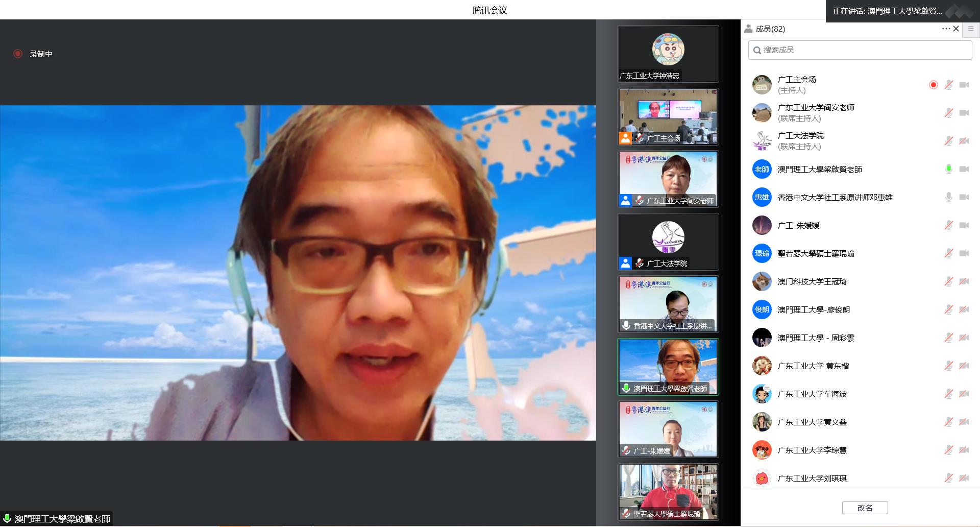
Task: Select 广东工业大学钟浩忠 video thumbnail
Action: point(668,54)
